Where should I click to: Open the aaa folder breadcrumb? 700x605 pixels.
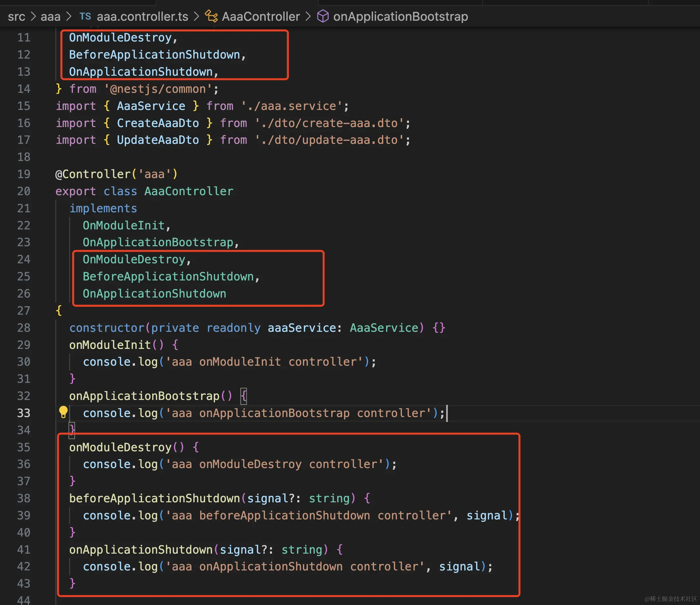pos(50,16)
